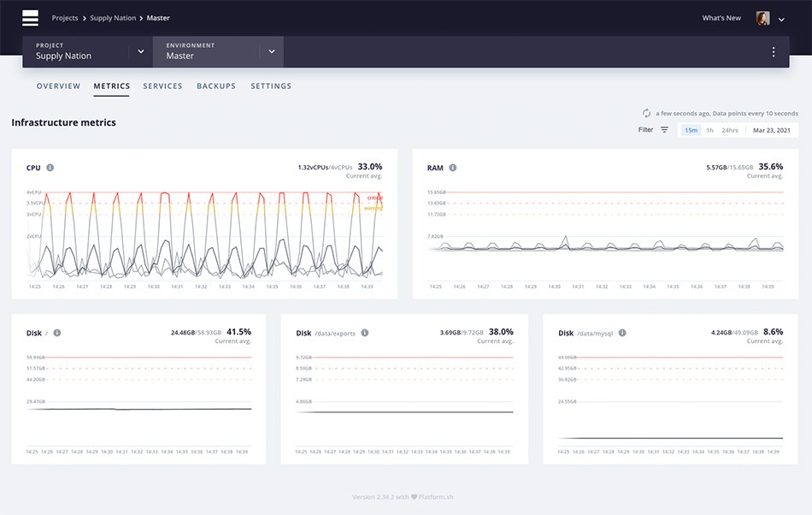This screenshot has height=515, width=812.
Task: Select the 24hrs time range
Action: tap(730, 130)
